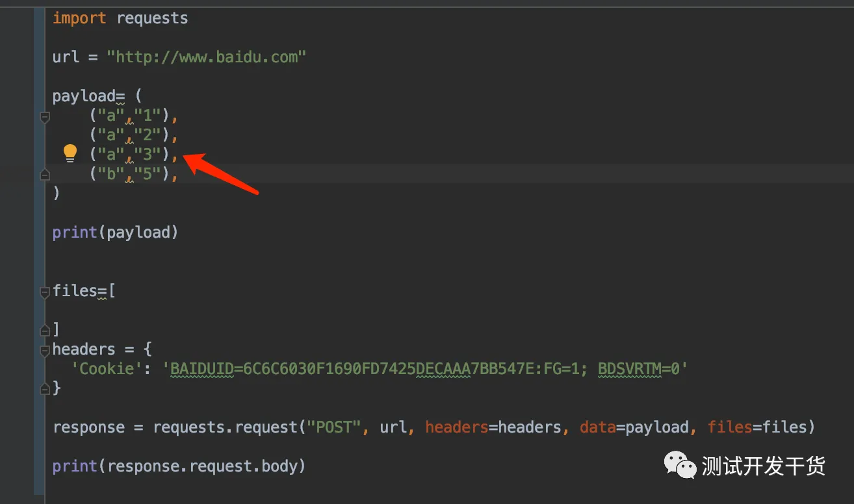Click the 'url' variable in url = line
The image size is (854, 504).
66,57
